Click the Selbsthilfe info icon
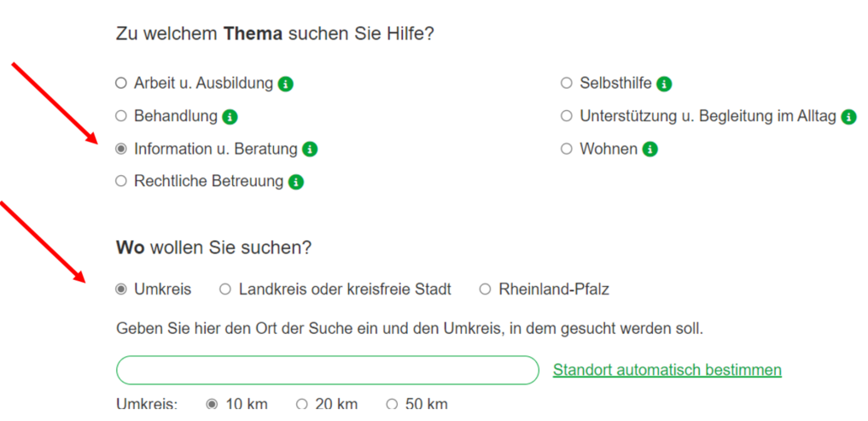This screenshot has height=421, width=868. 664,85
